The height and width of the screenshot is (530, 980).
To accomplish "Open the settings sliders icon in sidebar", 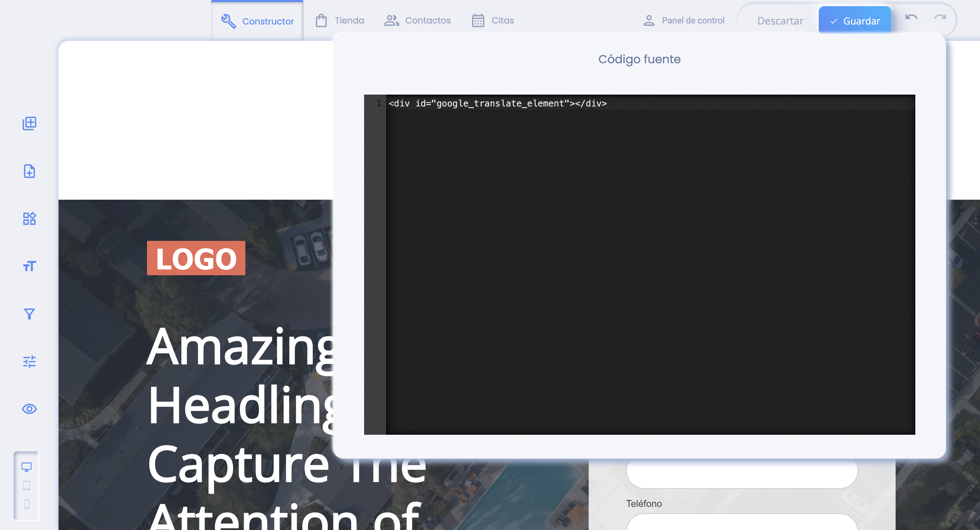I will coord(29,361).
